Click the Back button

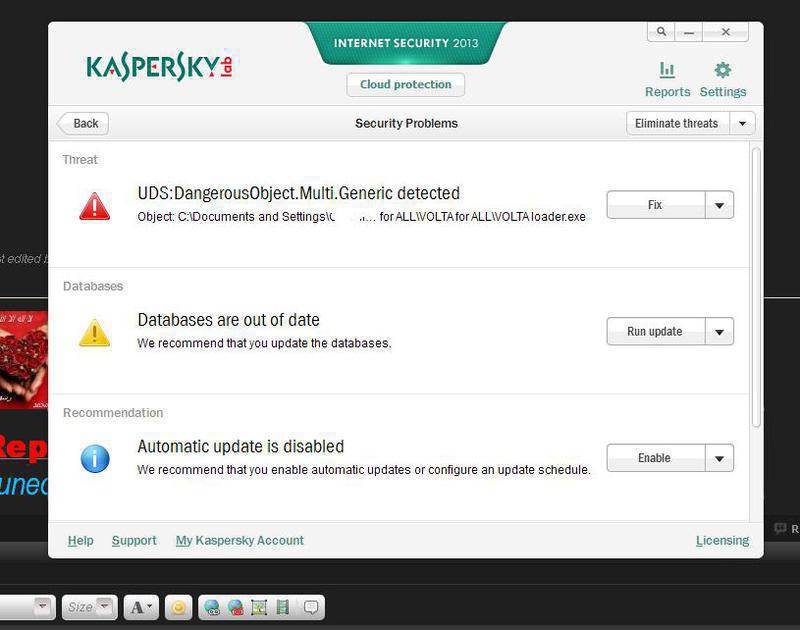pyautogui.click(x=83, y=123)
